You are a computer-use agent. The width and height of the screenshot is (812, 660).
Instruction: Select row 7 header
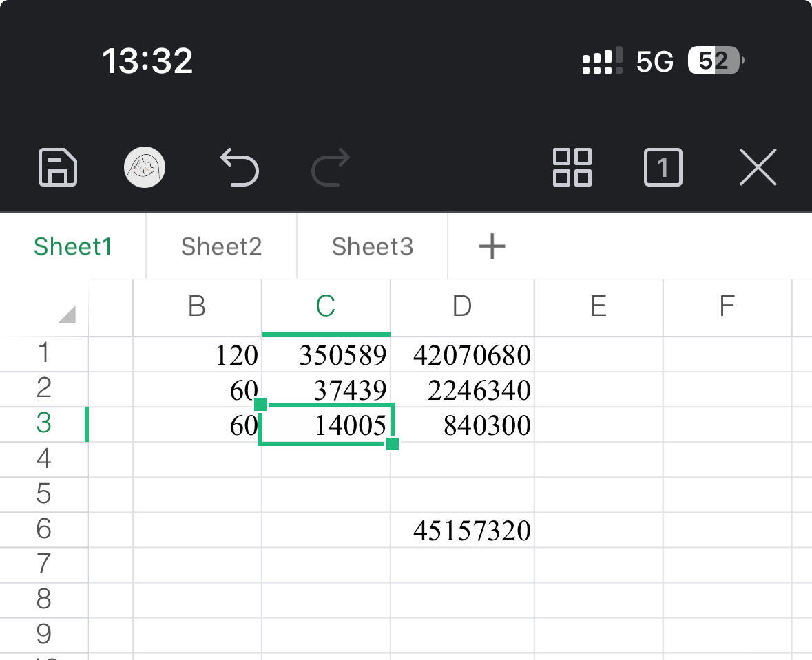[x=44, y=565]
